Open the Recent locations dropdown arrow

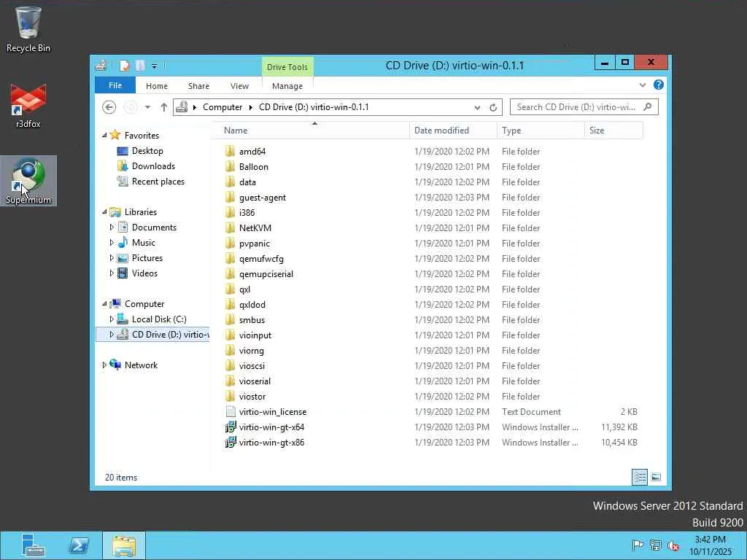click(148, 107)
